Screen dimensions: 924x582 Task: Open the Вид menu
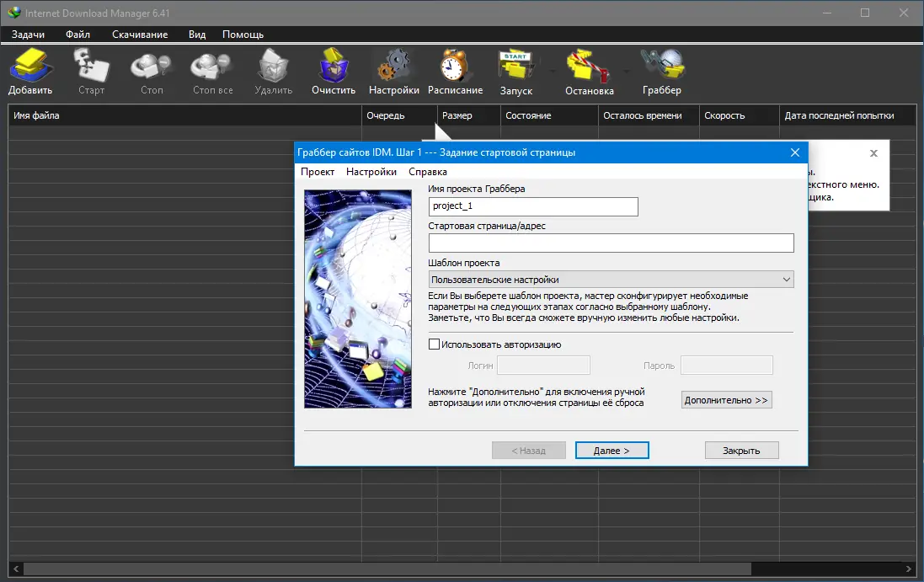click(197, 35)
